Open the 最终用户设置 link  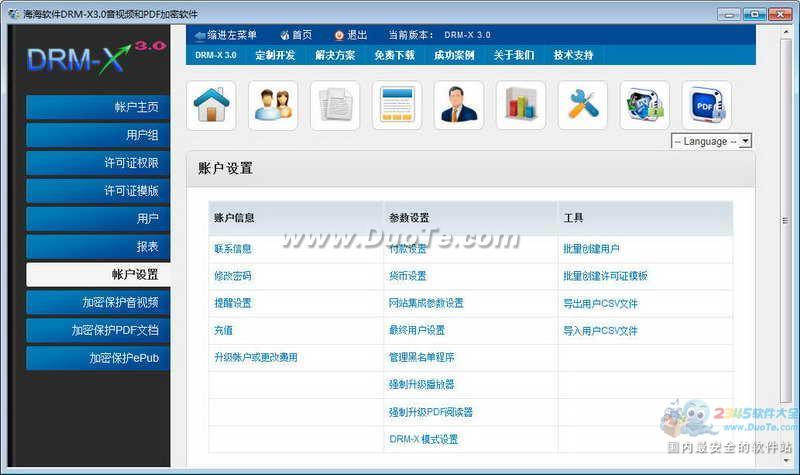tap(417, 330)
